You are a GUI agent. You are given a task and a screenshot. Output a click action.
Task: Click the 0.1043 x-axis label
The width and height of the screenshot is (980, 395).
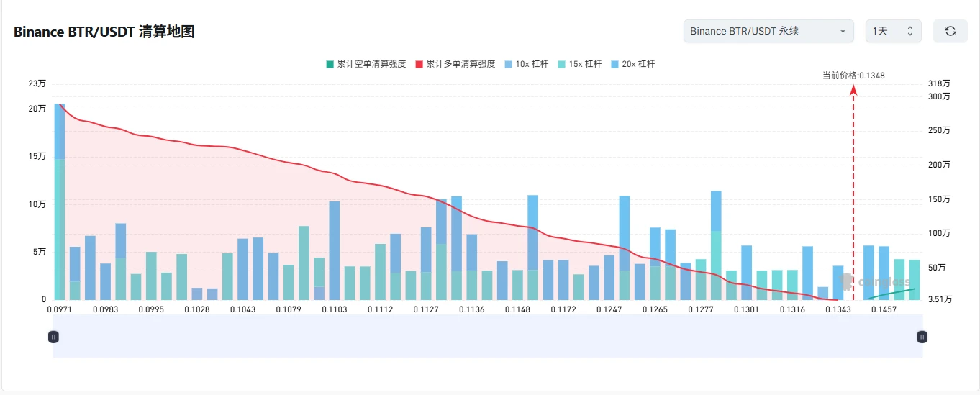coord(243,309)
